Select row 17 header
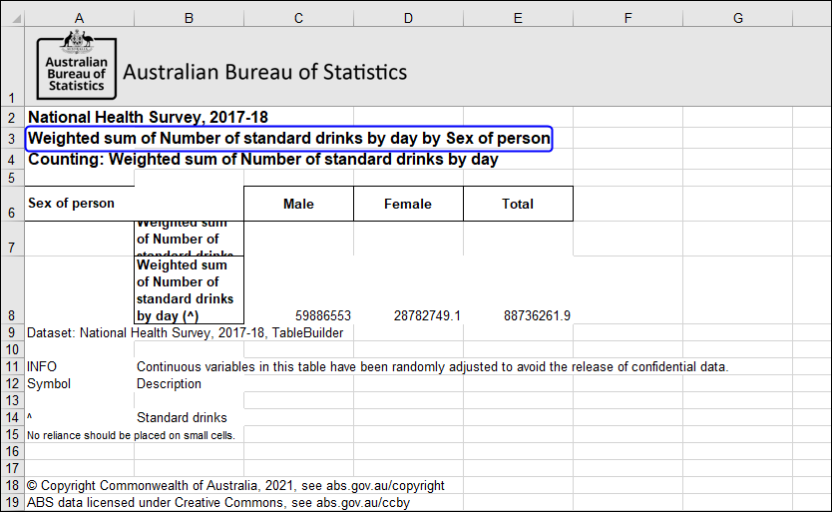 12,468
